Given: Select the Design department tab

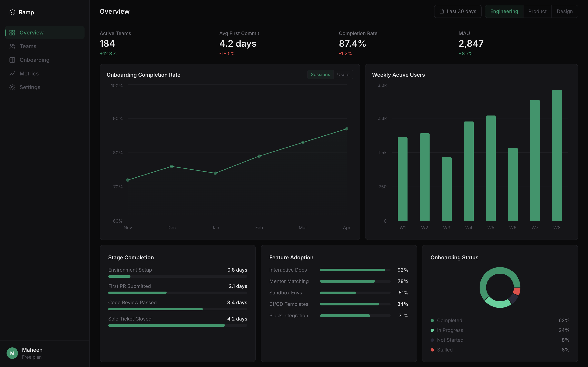Looking at the screenshot, I should [565, 11].
